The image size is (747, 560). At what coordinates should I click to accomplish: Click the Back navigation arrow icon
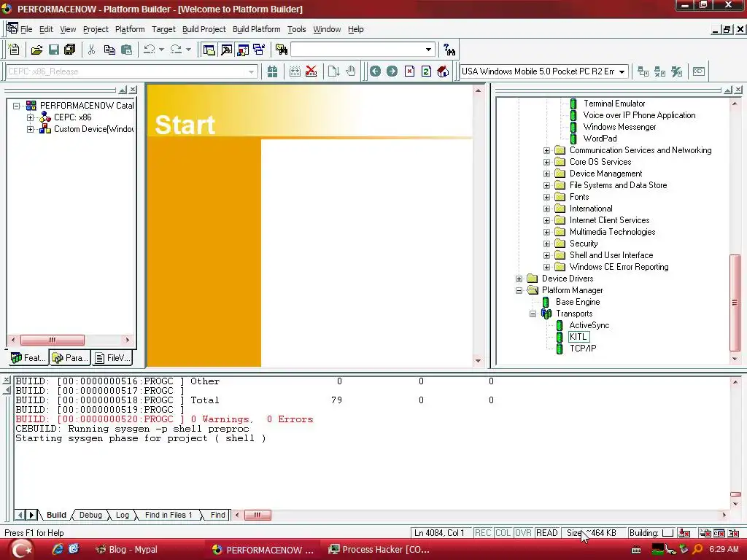point(376,71)
